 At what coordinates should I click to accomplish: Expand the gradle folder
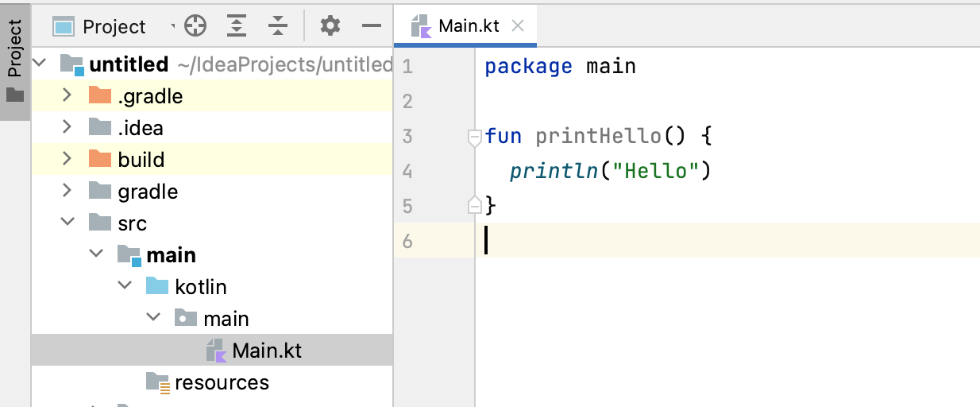[x=68, y=192]
